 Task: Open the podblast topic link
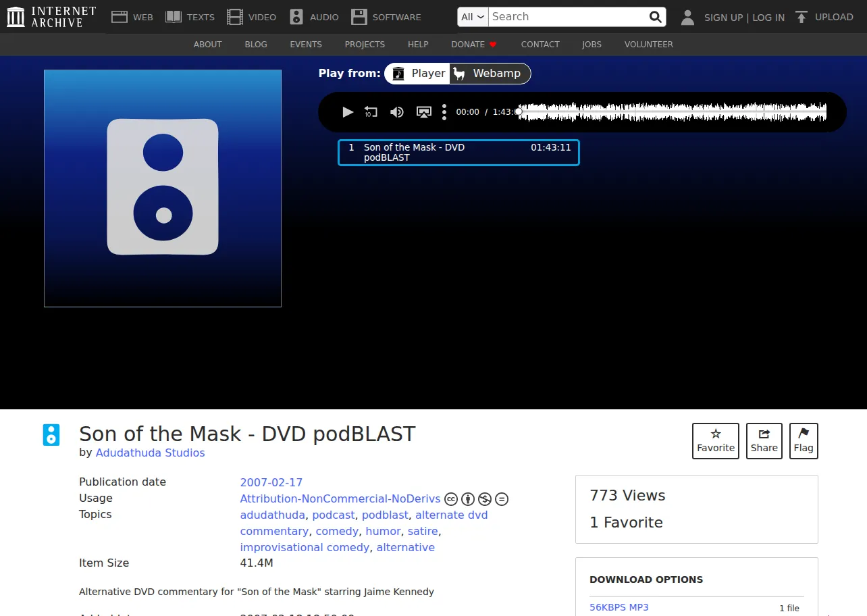click(385, 515)
